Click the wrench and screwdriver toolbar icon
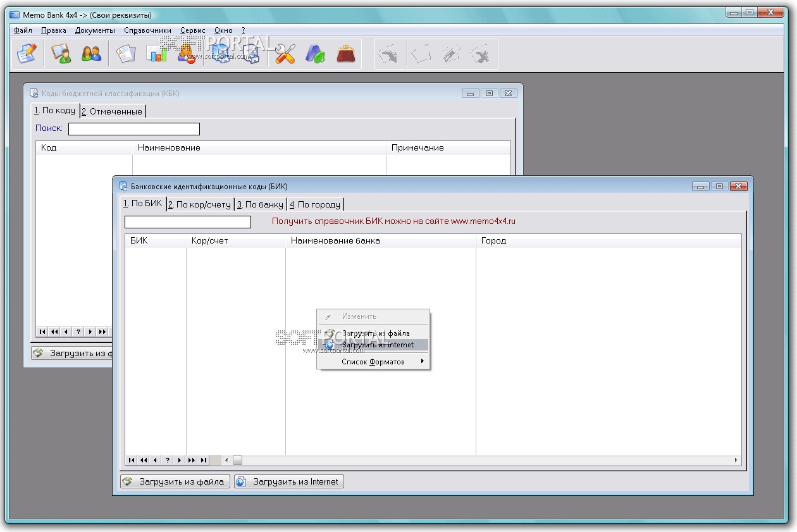 pos(285,54)
